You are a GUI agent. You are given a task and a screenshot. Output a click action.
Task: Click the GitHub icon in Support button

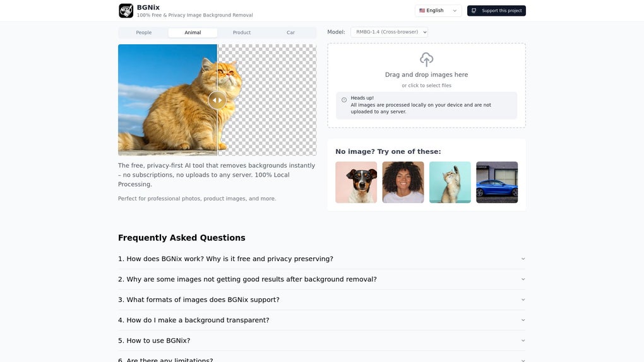click(474, 11)
